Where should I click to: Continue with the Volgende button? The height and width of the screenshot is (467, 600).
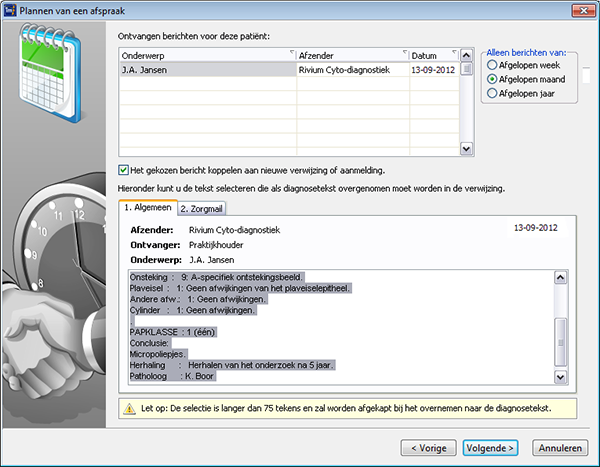[490, 448]
